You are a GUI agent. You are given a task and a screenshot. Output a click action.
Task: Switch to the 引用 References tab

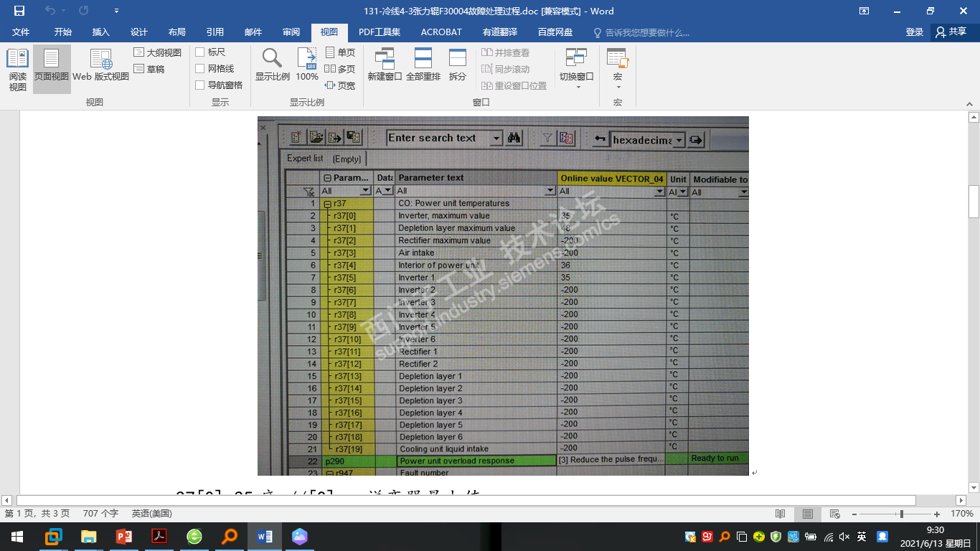pyautogui.click(x=215, y=32)
